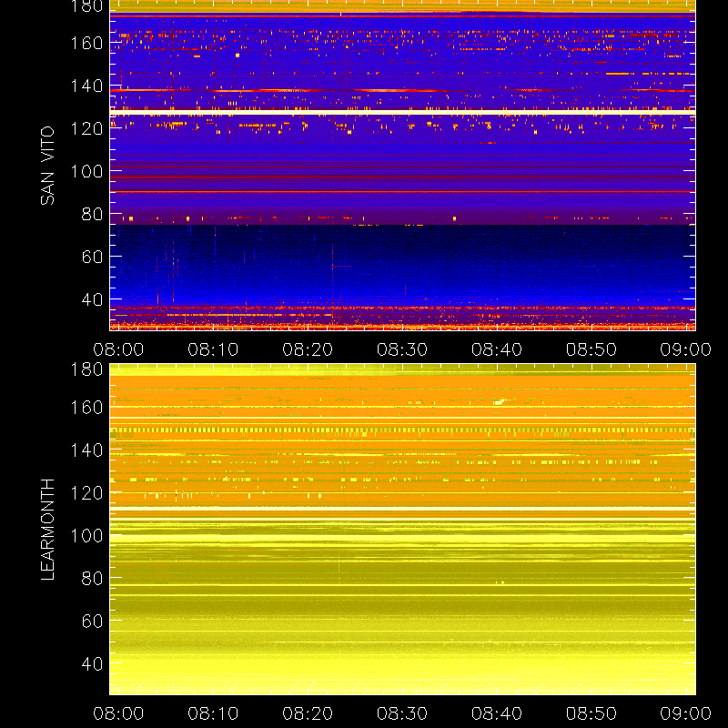Image resolution: width=728 pixels, height=728 pixels.
Task: Click the 08:50 time label under the Learmonth plot
Action: [x=591, y=713]
